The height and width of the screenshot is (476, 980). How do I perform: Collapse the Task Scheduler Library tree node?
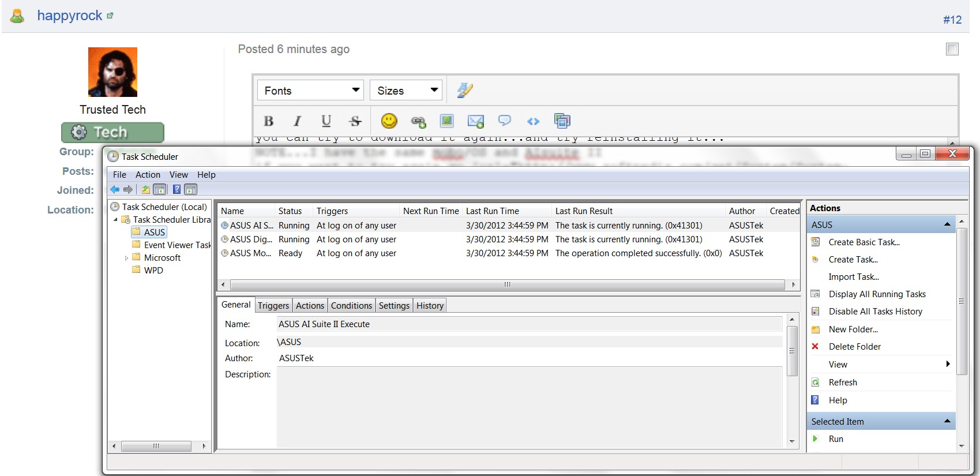pyautogui.click(x=115, y=220)
